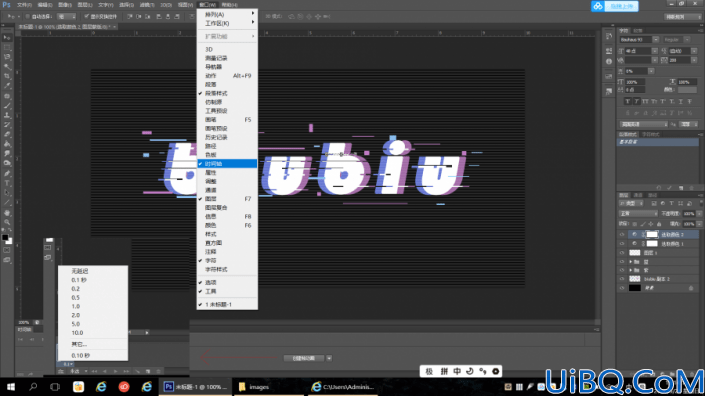Click the 创建帧动画 button

click(304, 358)
